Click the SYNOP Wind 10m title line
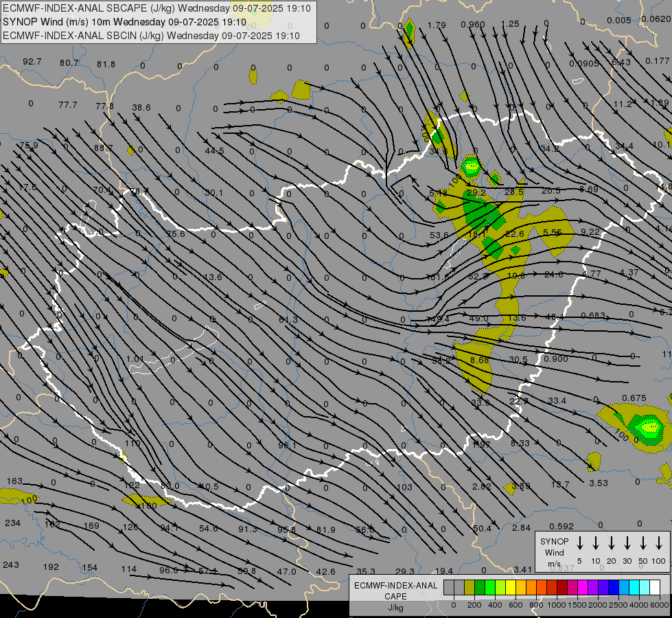The height and width of the screenshot is (618, 672). coord(124,22)
